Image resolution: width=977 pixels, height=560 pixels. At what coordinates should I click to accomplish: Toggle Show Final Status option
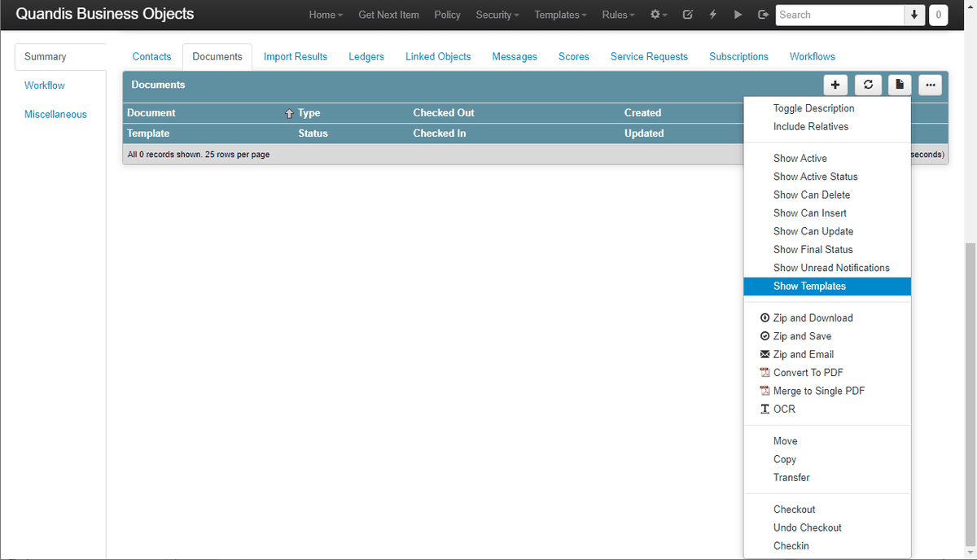tap(827, 249)
